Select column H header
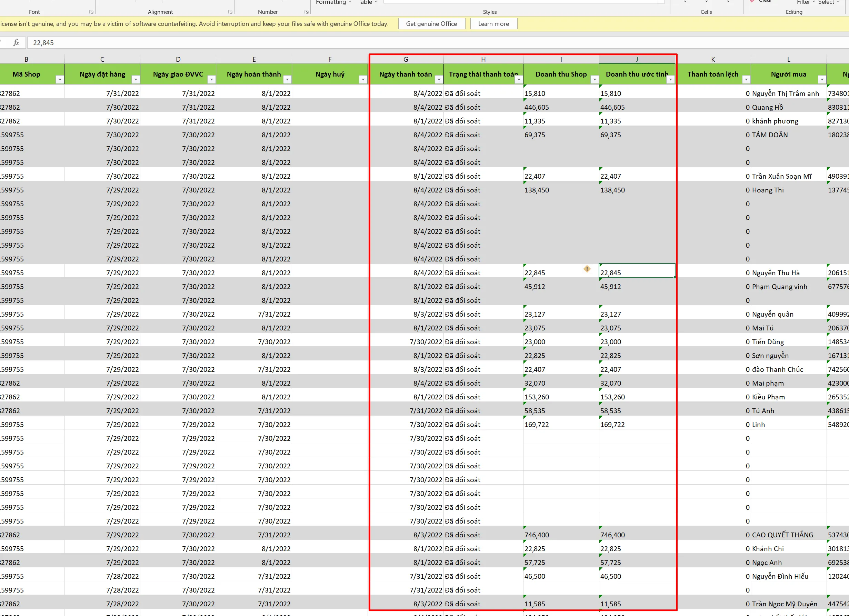This screenshot has width=849, height=616. coord(484,59)
